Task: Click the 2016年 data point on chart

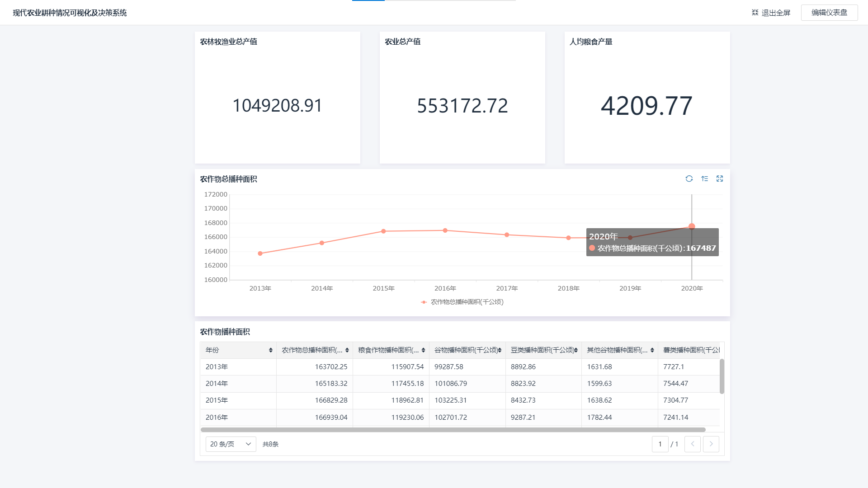Action: [x=445, y=230]
